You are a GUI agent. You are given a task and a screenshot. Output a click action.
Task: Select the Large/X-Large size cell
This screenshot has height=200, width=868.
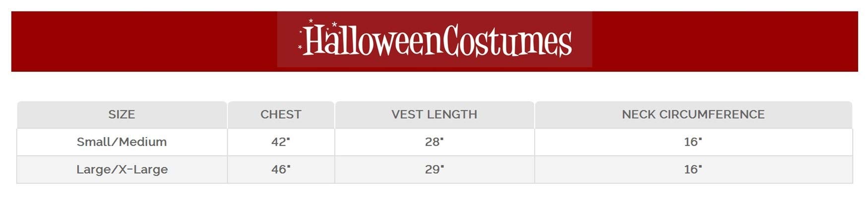(x=122, y=169)
